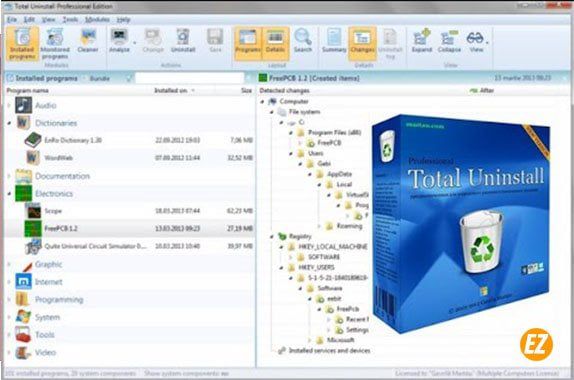Select the Documentation group icon
Screen dimensions: 574x380
tap(23, 176)
